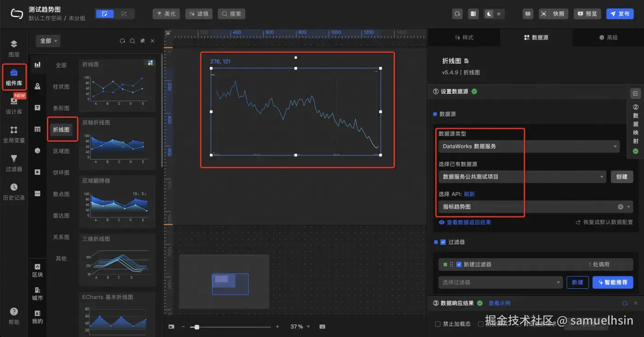Click the zoom slider handle

click(197, 327)
